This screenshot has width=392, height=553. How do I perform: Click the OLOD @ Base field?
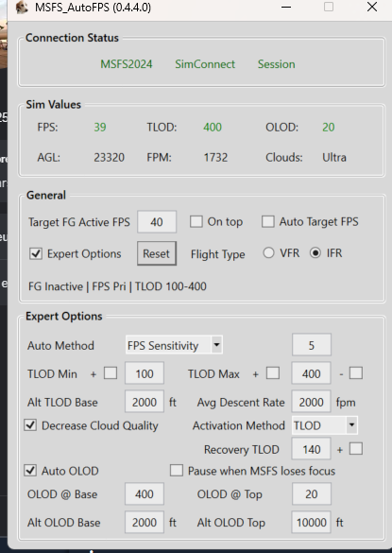coord(145,493)
